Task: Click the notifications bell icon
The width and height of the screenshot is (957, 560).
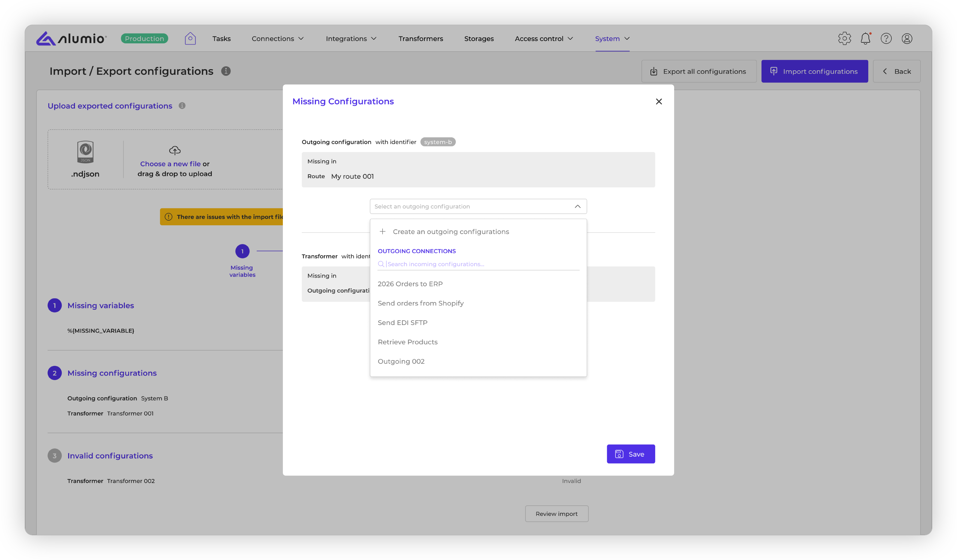Action: point(865,38)
